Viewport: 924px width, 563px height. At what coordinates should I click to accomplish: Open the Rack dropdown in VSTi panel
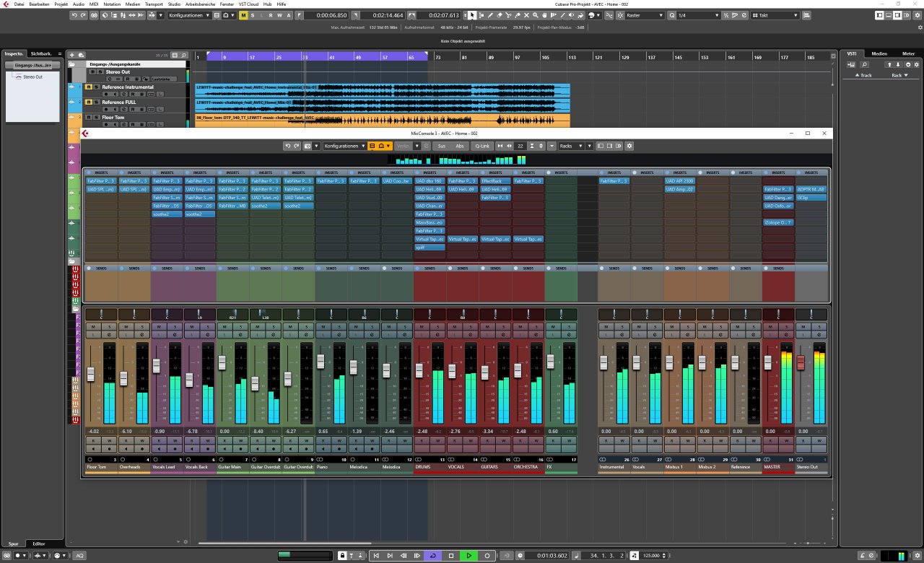(901, 75)
